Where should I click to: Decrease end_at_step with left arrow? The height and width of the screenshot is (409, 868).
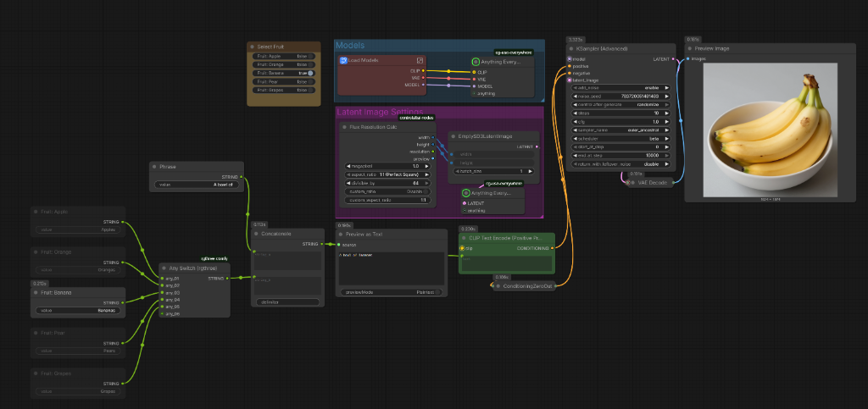click(x=576, y=156)
